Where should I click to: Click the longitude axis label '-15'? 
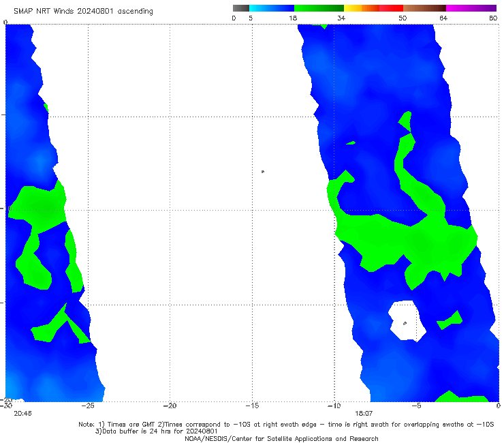pos(252,406)
